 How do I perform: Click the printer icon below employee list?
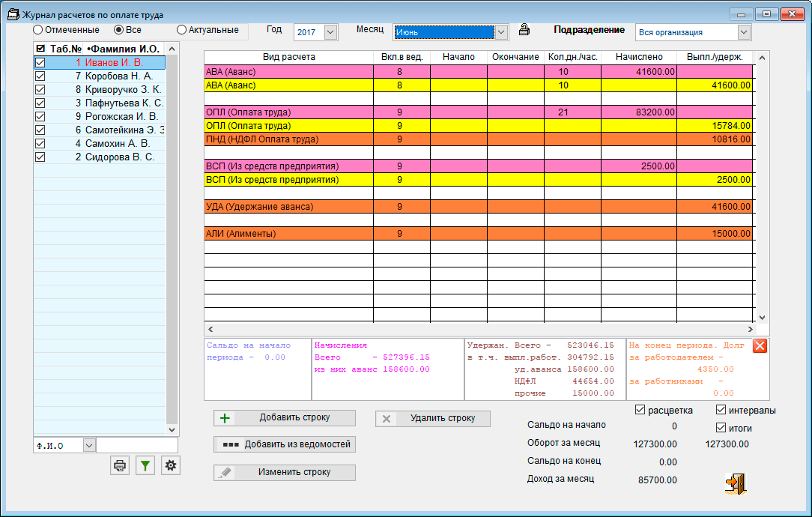point(120,466)
